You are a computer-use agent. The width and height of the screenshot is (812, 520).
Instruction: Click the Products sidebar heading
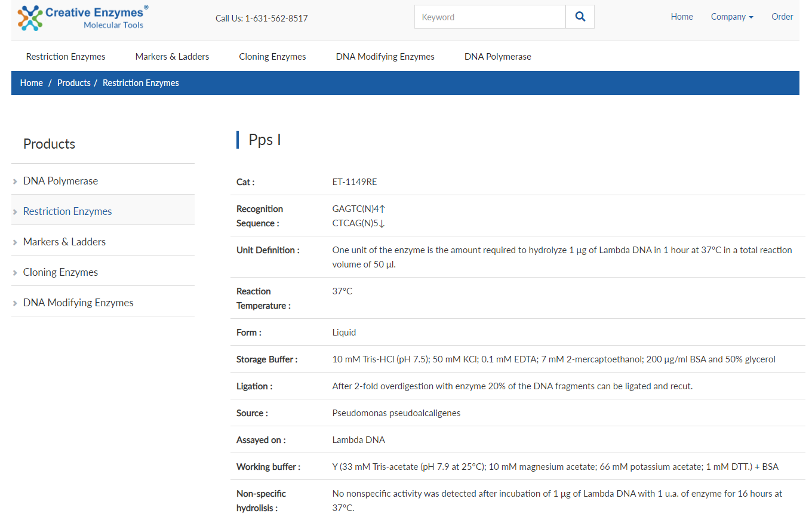tap(49, 144)
